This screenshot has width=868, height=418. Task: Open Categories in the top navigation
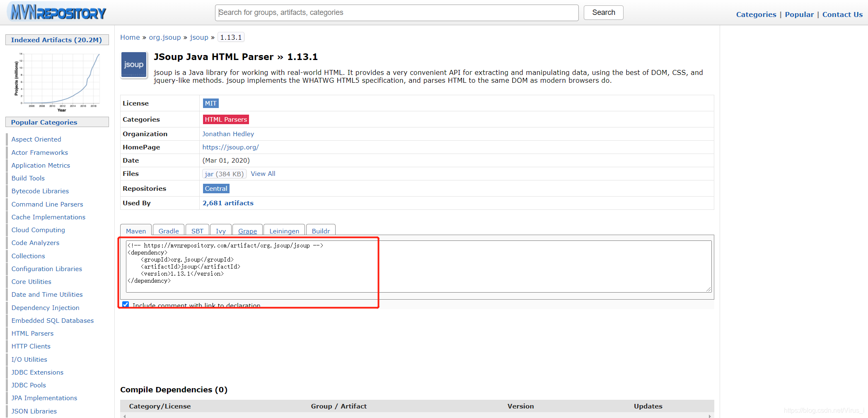(756, 14)
